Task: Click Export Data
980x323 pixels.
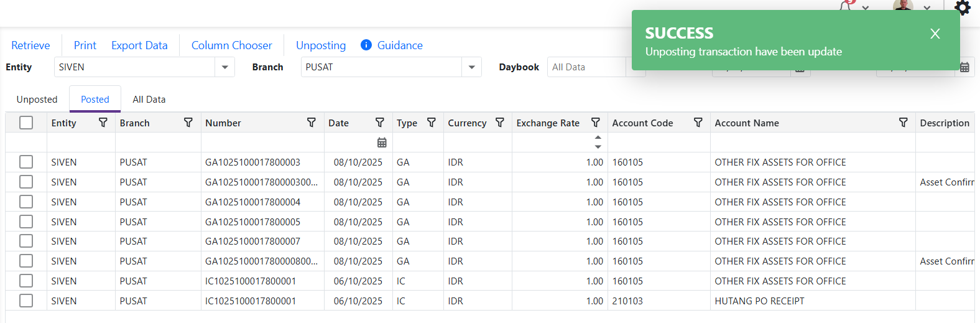Action: [139, 45]
